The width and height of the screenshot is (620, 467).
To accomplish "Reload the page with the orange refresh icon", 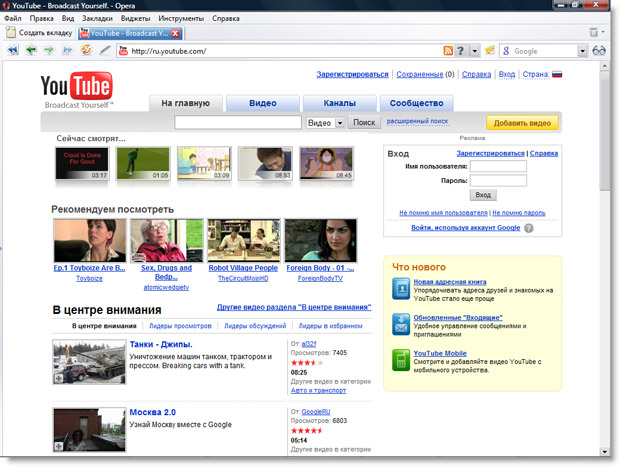I will coord(86,50).
